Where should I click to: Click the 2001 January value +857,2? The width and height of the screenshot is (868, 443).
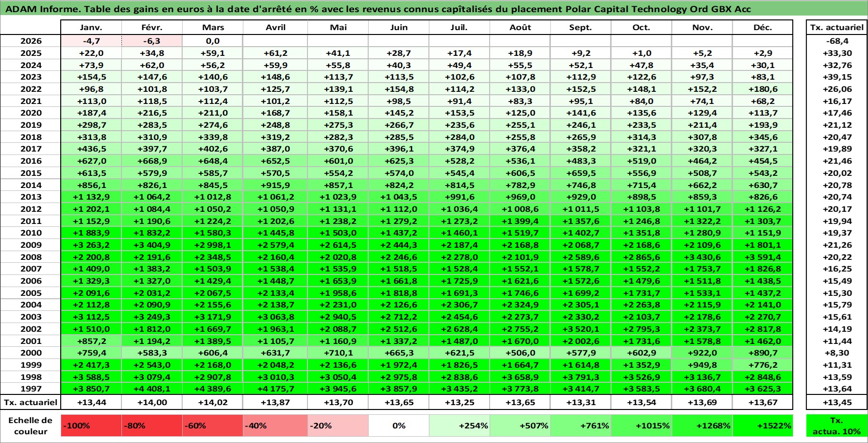91,341
